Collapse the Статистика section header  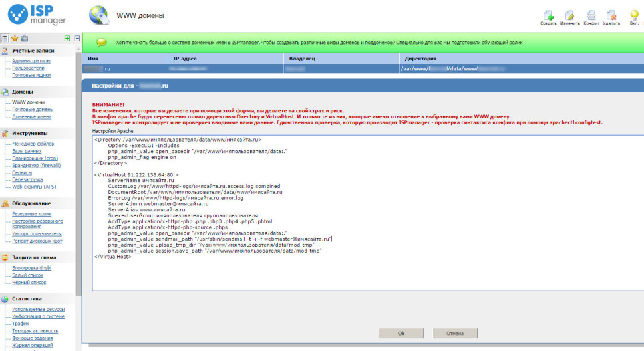click(x=27, y=299)
